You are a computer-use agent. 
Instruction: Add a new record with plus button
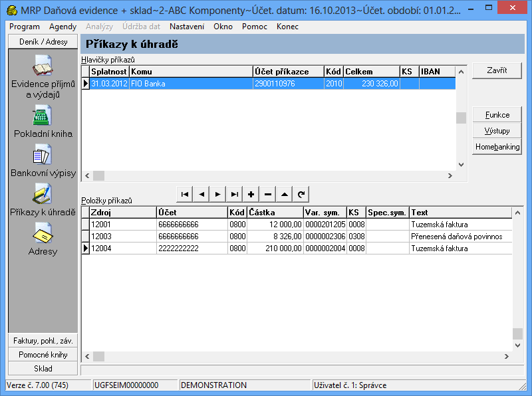[x=251, y=194]
